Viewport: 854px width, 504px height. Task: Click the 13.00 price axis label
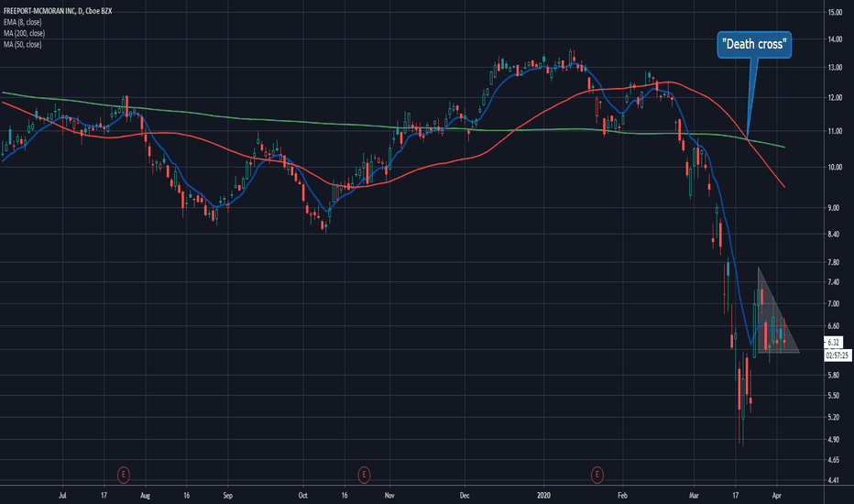[x=835, y=68]
